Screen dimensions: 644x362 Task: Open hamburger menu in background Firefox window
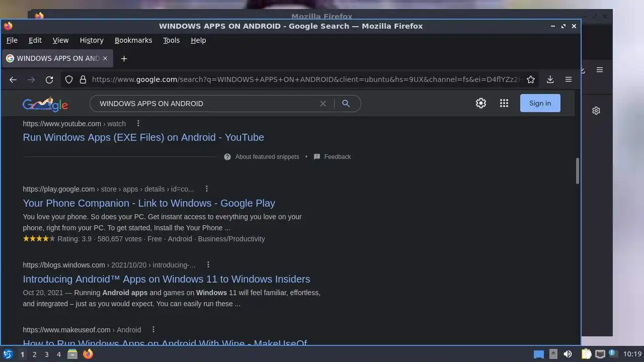pyautogui.click(x=600, y=70)
